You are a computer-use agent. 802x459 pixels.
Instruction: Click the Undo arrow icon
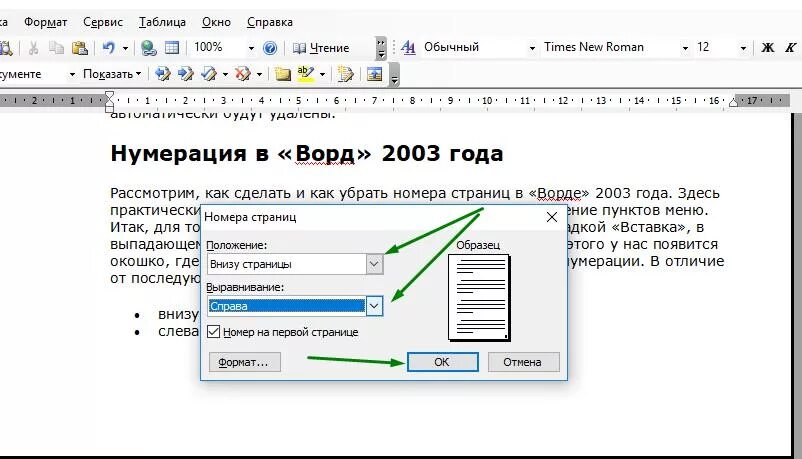pyautogui.click(x=108, y=48)
